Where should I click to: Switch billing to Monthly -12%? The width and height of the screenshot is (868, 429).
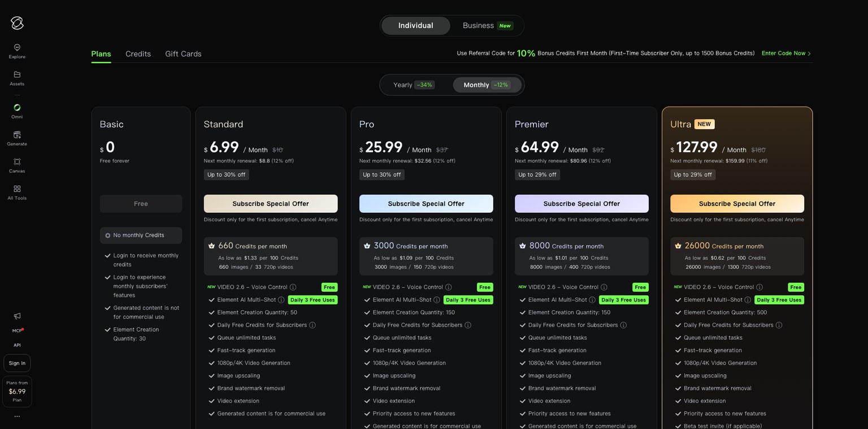point(487,85)
